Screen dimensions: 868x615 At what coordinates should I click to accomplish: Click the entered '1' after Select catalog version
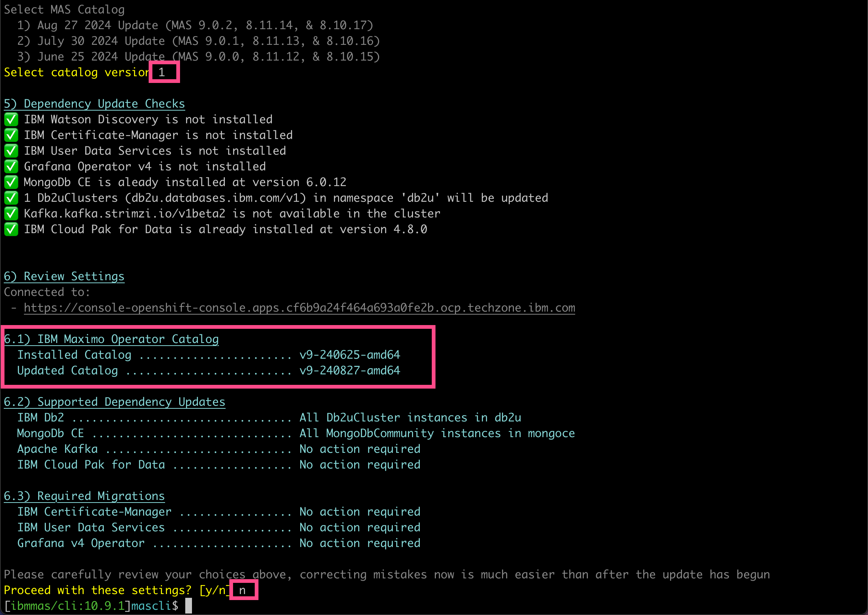pos(162,72)
